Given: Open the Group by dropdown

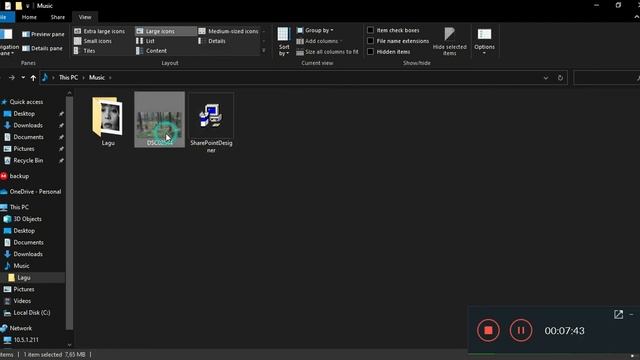Looking at the screenshot, I should coord(315,30).
